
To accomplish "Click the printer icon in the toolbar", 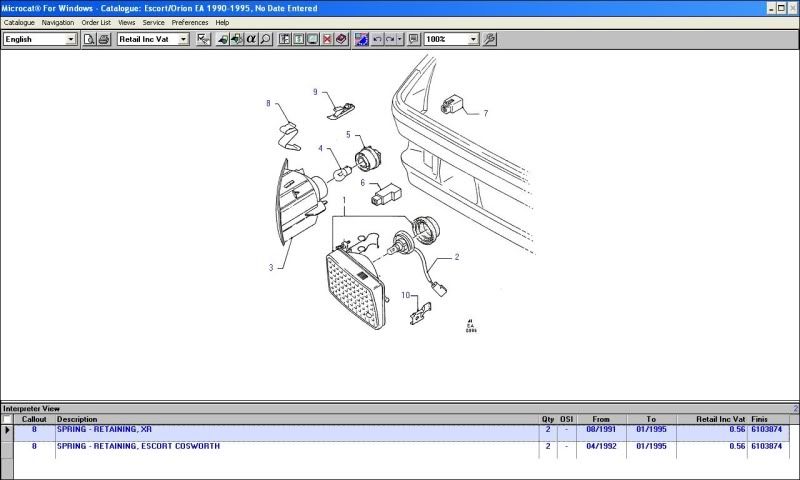I will (x=103, y=39).
